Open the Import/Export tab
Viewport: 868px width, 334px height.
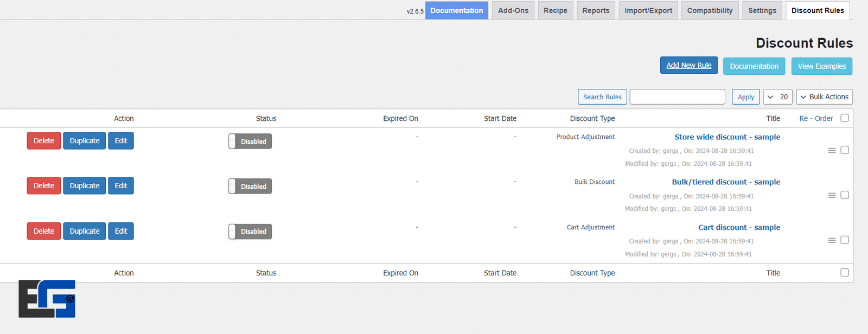pyautogui.click(x=648, y=10)
